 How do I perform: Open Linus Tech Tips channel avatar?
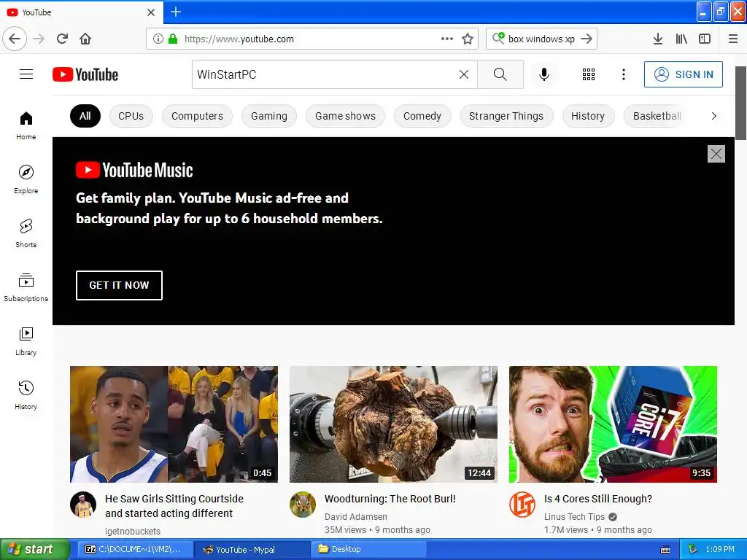522,505
